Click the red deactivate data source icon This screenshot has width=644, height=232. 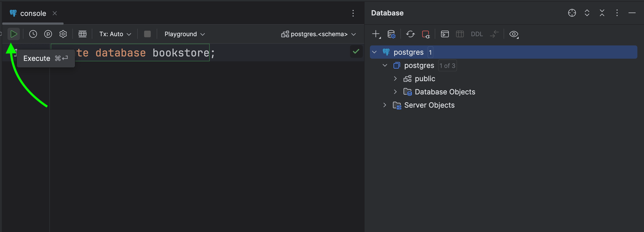tap(426, 34)
